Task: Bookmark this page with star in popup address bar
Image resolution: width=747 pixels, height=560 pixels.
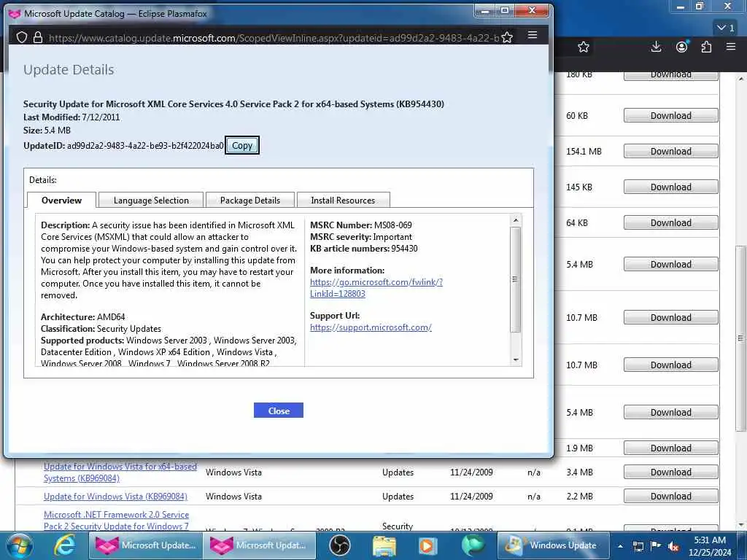Action: pos(508,37)
